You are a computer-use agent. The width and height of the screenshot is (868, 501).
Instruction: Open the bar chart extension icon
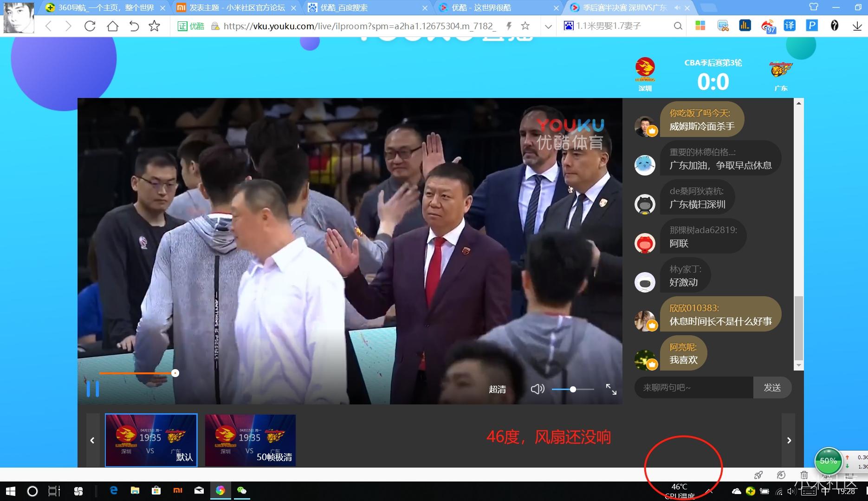pos(745,26)
